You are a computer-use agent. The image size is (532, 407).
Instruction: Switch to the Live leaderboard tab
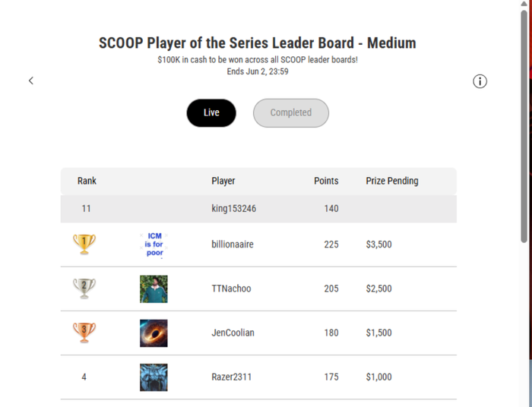(x=211, y=113)
